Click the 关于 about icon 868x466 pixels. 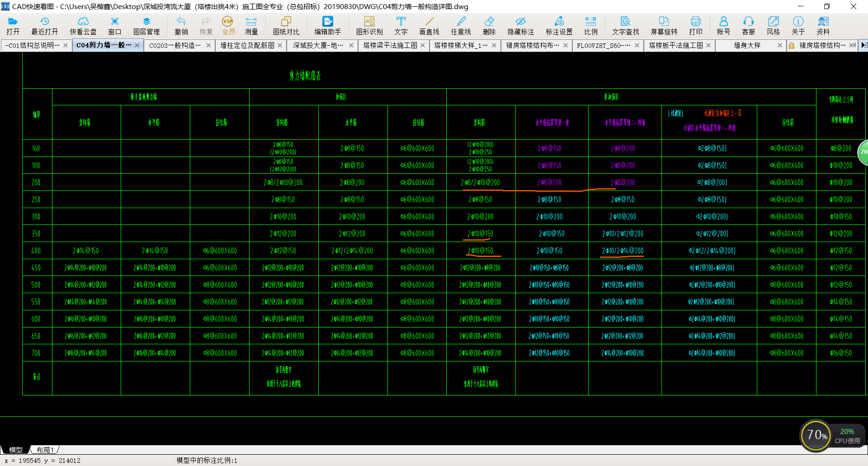pos(798,26)
